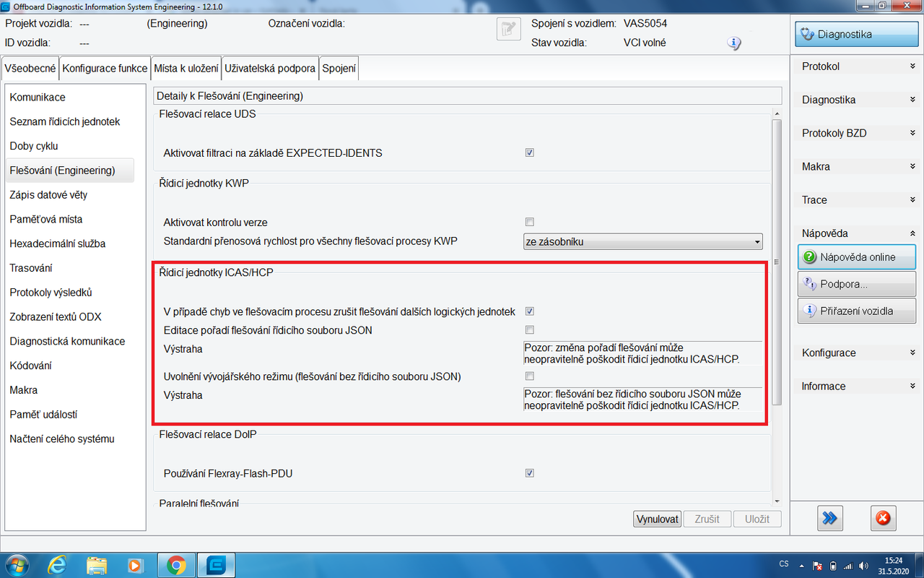Viewport: 924px width, 578px height.
Task: Open media player from taskbar
Action: pos(135,564)
